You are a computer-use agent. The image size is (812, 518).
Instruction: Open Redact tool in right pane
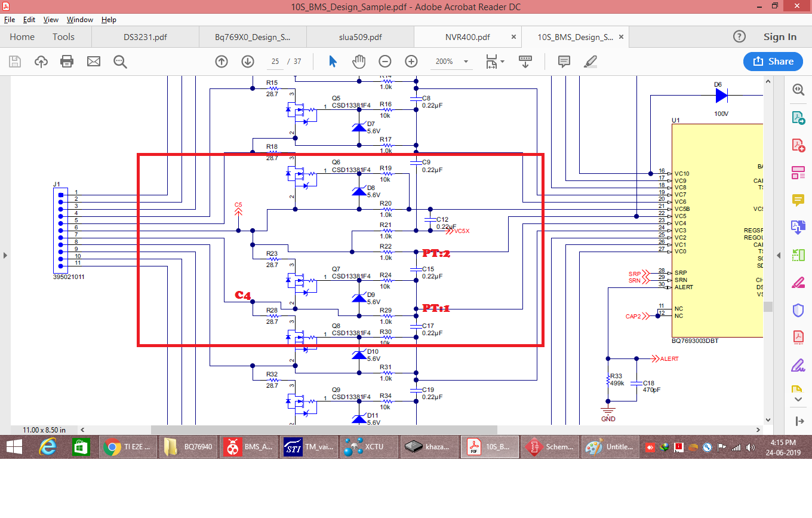click(798, 283)
